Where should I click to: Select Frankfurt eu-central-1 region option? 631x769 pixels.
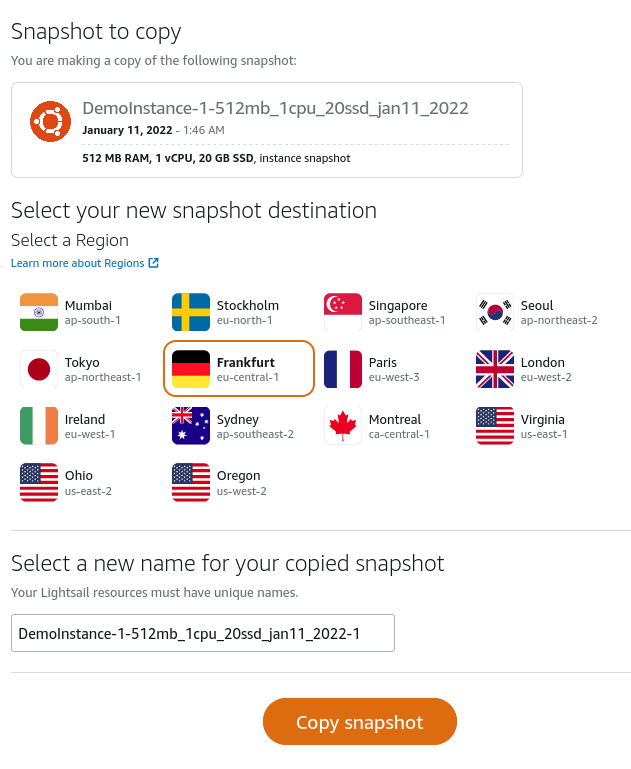[x=239, y=369]
